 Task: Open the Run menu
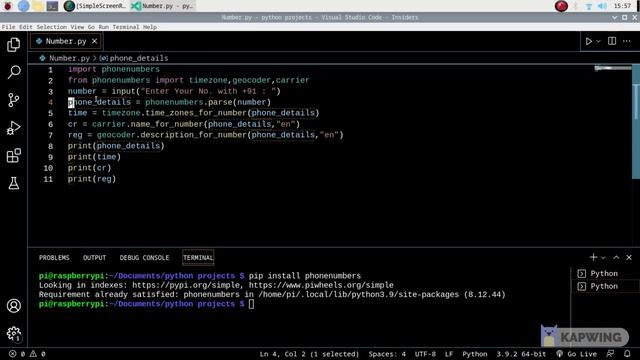point(104,27)
